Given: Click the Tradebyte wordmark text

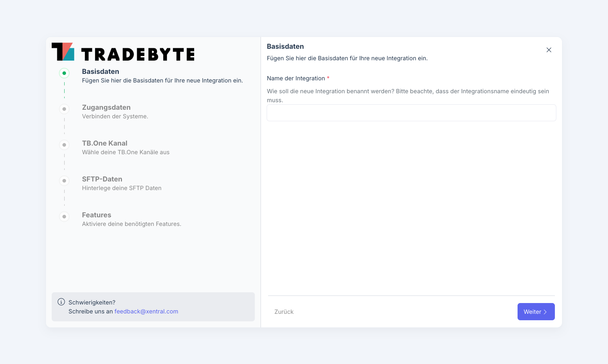Looking at the screenshot, I should 138,55.
